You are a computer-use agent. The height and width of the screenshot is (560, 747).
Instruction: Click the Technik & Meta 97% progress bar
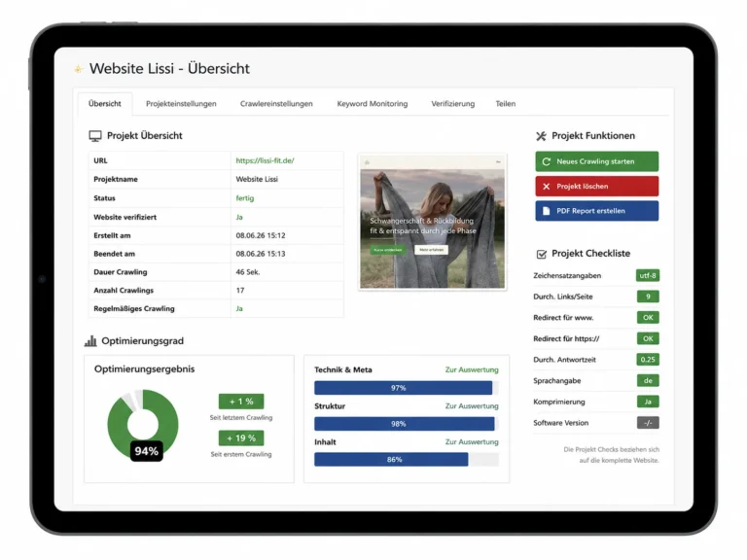(x=407, y=388)
